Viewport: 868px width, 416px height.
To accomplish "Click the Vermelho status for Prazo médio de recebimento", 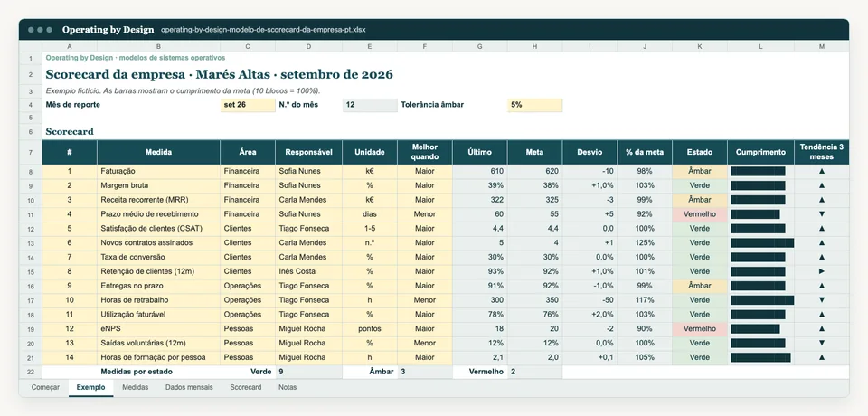I will (700, 213).
